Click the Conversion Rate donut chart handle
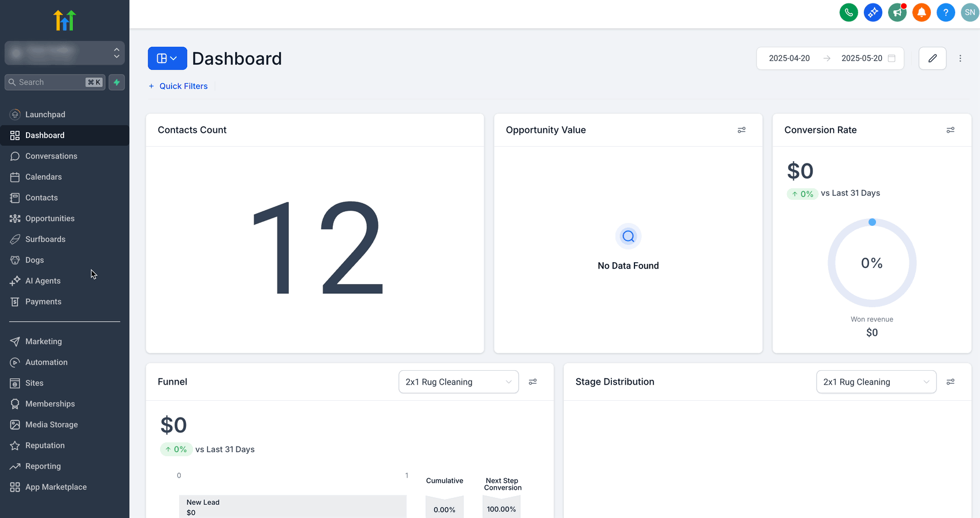The height and width of the screenshot is (518, 980). (x=872, y=222)
